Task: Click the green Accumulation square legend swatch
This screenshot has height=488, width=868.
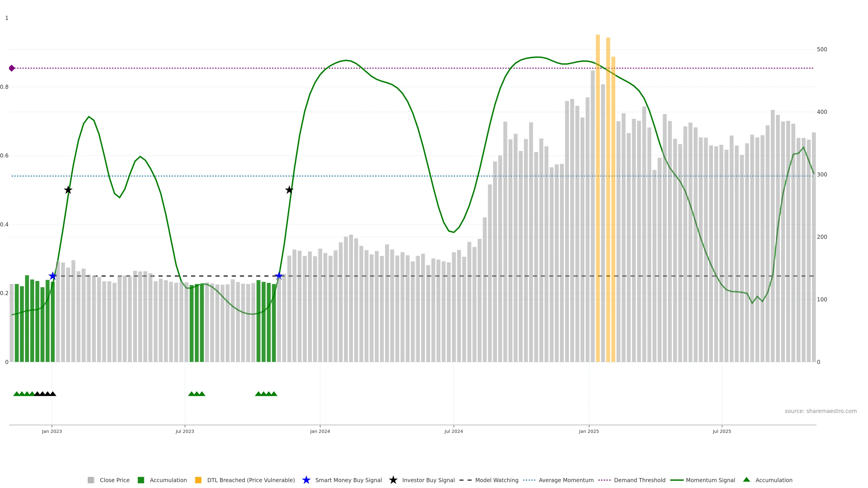Action: click(141, 480)
